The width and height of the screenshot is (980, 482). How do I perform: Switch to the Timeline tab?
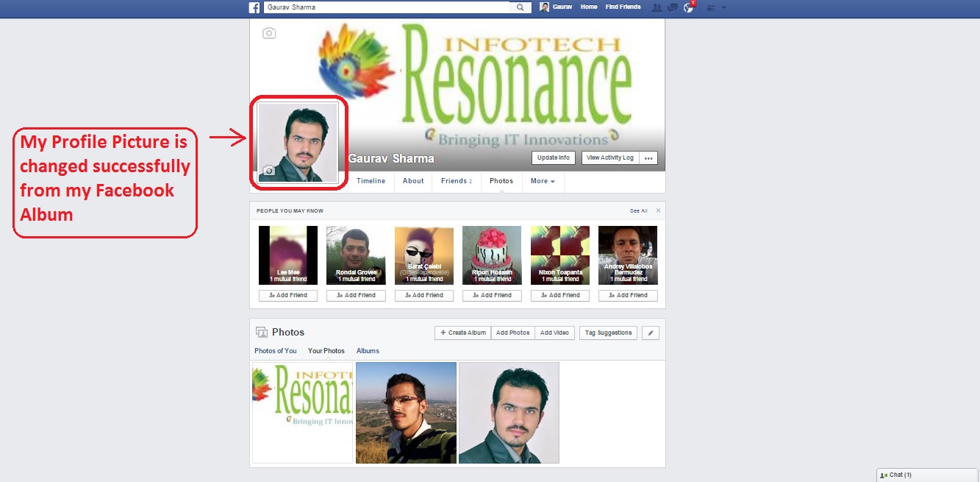pos(371,181)
